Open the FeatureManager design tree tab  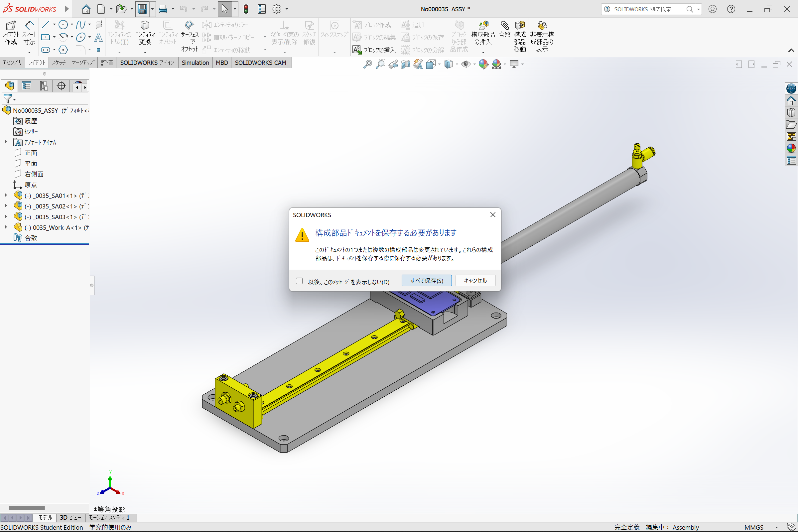10,86
